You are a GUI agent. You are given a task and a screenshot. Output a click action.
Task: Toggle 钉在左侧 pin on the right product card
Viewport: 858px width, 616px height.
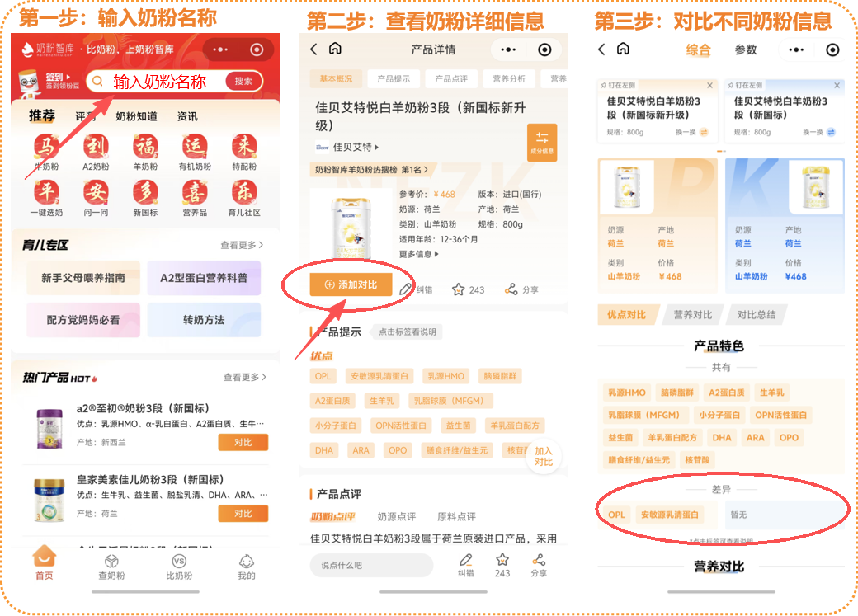click(745, 85)
